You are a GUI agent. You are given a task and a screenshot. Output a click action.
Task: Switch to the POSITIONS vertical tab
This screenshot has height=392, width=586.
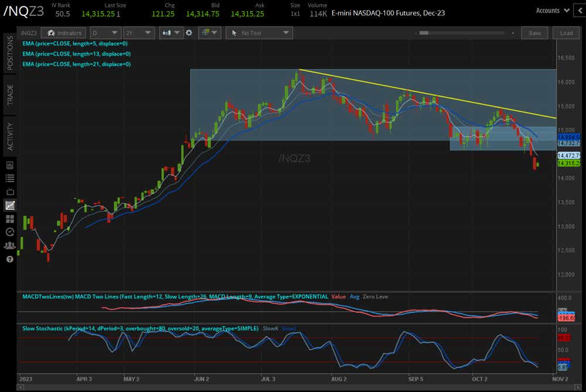(x=10, y=53)
